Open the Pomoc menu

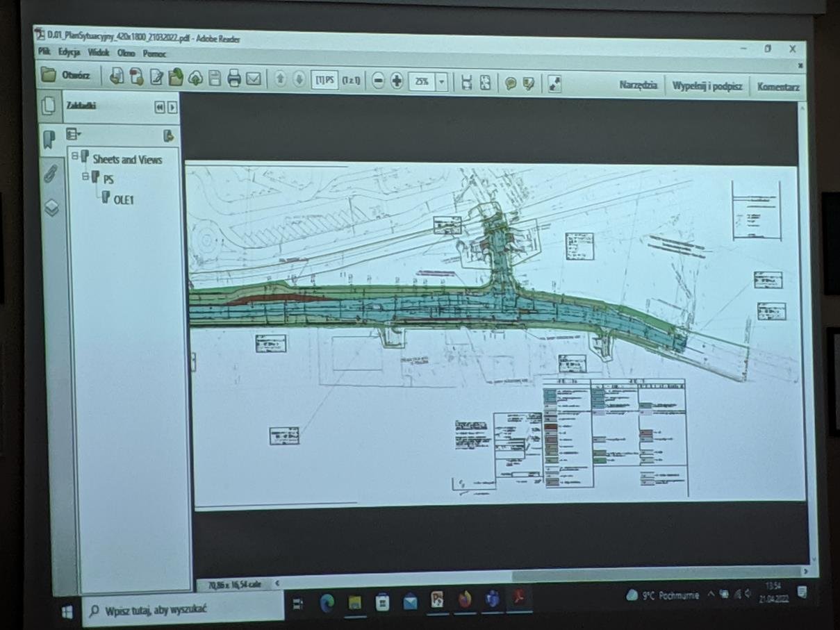coord(154,53)
